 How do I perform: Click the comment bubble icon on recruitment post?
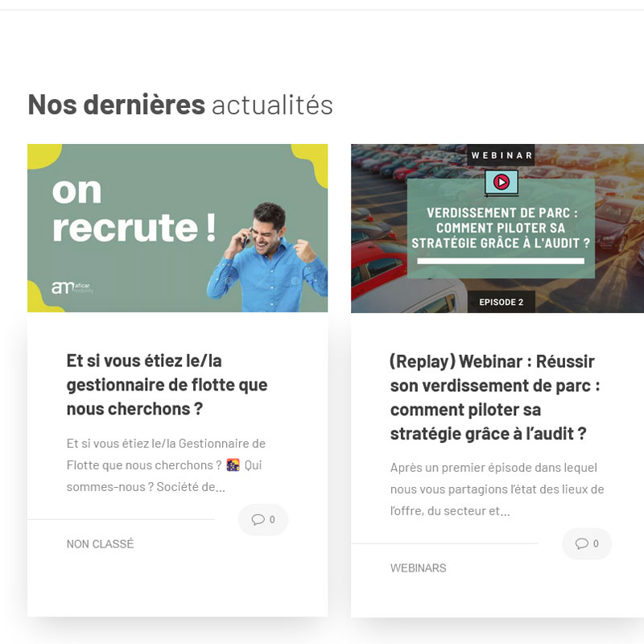[258, 519]
